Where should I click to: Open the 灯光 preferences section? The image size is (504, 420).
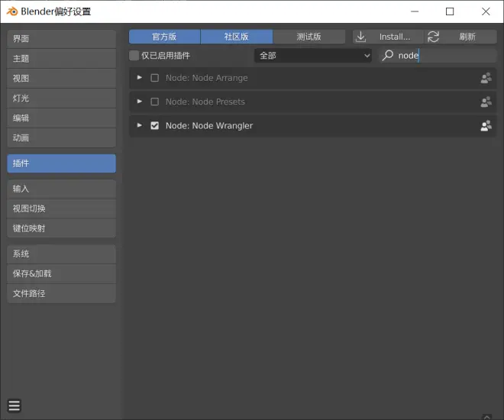61,99
